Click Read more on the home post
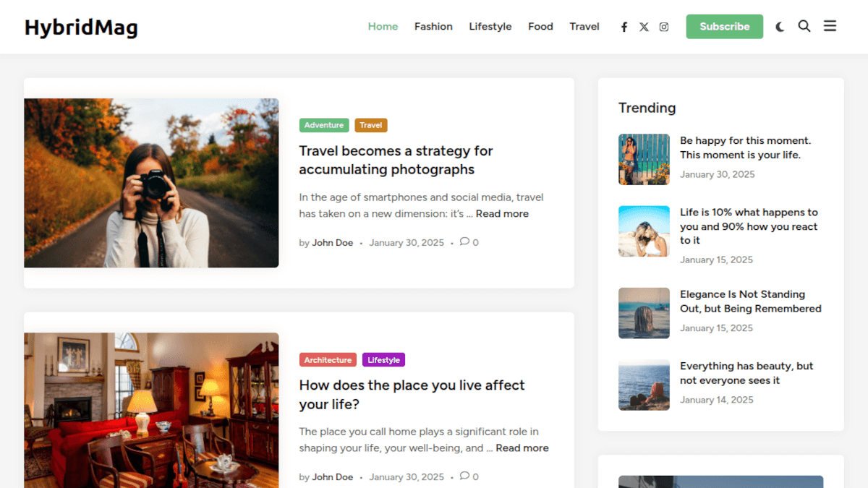This screenshot has width=868, height=488. click(522, 448)
